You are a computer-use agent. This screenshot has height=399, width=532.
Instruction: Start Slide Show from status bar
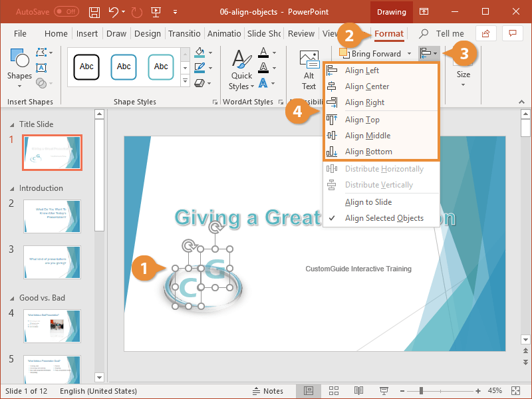384,391
